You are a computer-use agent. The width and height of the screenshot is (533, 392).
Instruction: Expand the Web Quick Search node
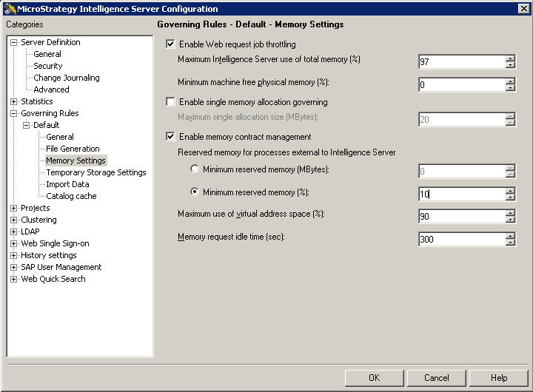(13, 280)
